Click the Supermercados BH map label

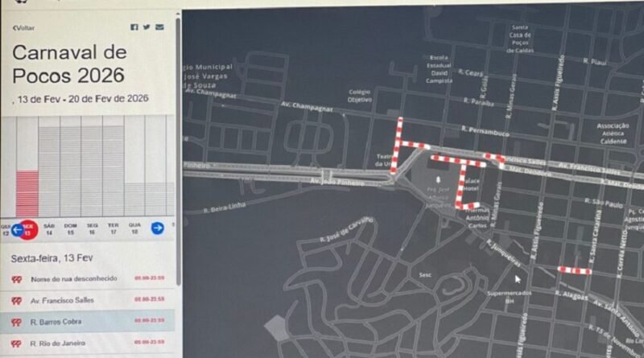(x=510, y=297)
